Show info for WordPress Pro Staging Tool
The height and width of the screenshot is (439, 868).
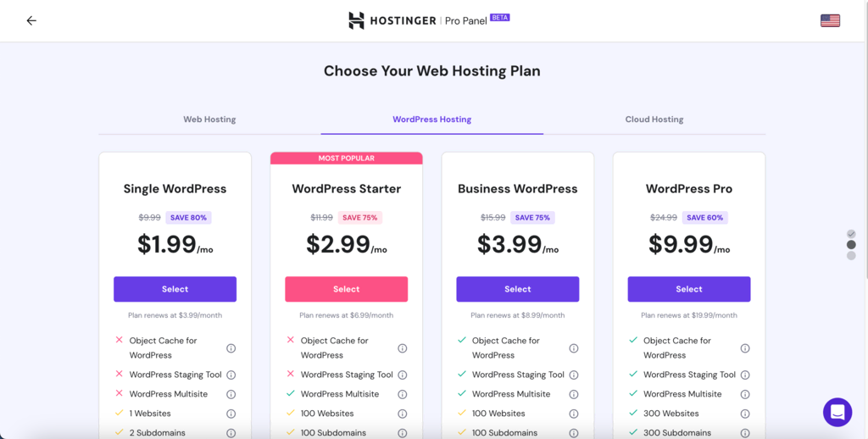pyautogui.click(x=745, y=375)
